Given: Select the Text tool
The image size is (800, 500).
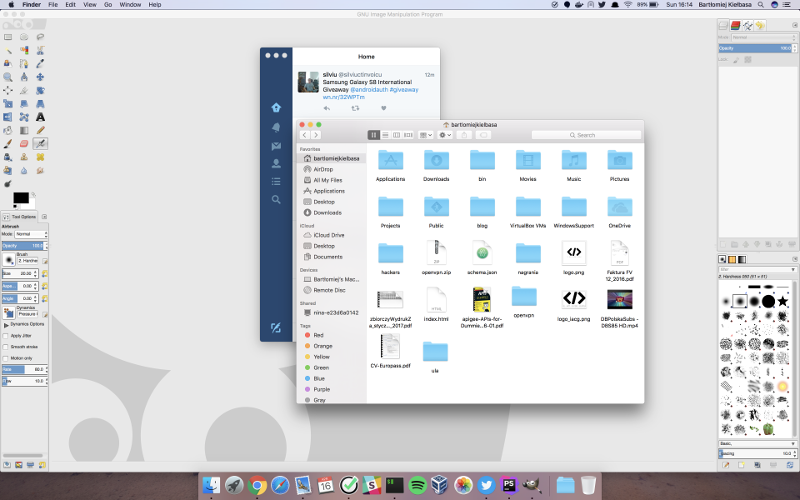Looking at the screenshot, I should (x=40, y=117).
